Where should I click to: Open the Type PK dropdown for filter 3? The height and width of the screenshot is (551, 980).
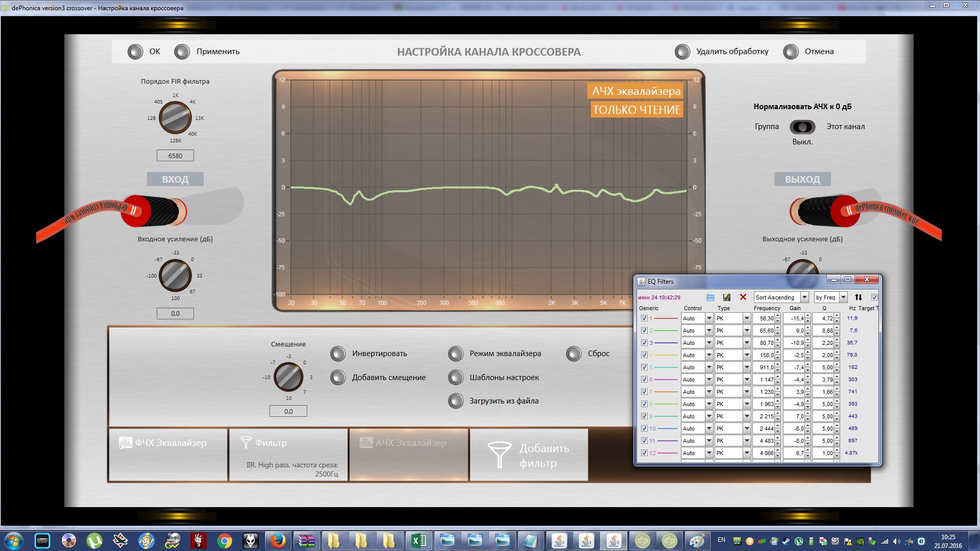(x=747, y=343)
